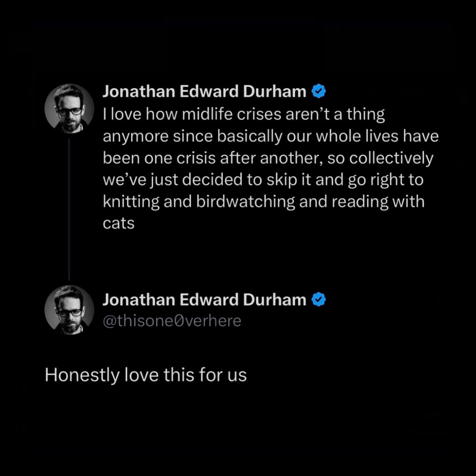Screen dimensions: 476x476
Task: Open the @thisone0verhere handle link
Action: tap(172, 321)
